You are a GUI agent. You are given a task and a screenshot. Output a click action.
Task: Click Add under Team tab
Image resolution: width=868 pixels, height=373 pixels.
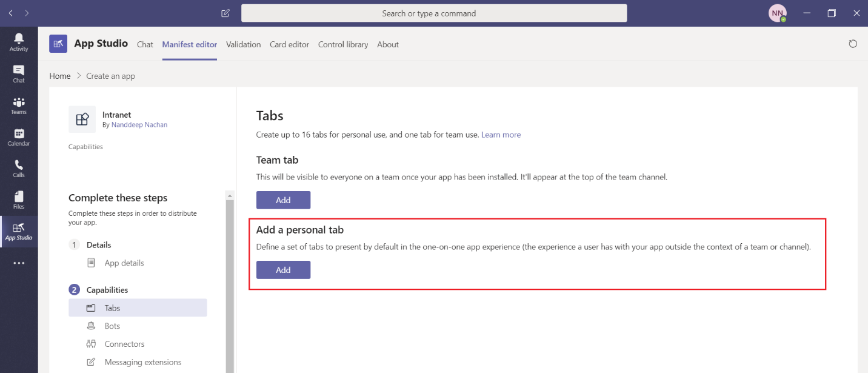[x=283, y=200]
